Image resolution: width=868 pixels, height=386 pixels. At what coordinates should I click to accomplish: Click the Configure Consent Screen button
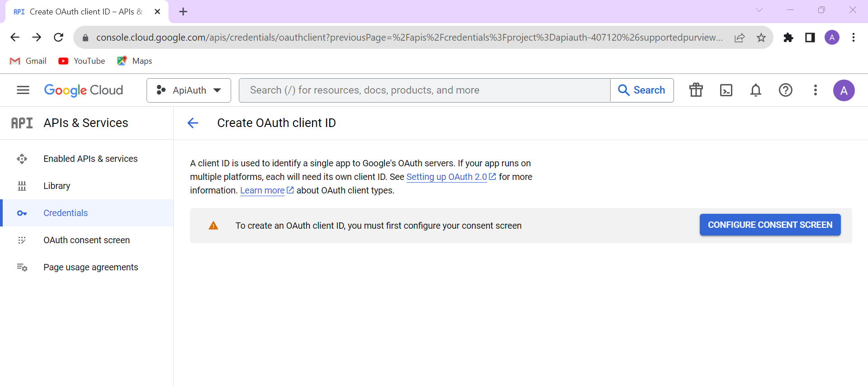[x=770, y=225]
